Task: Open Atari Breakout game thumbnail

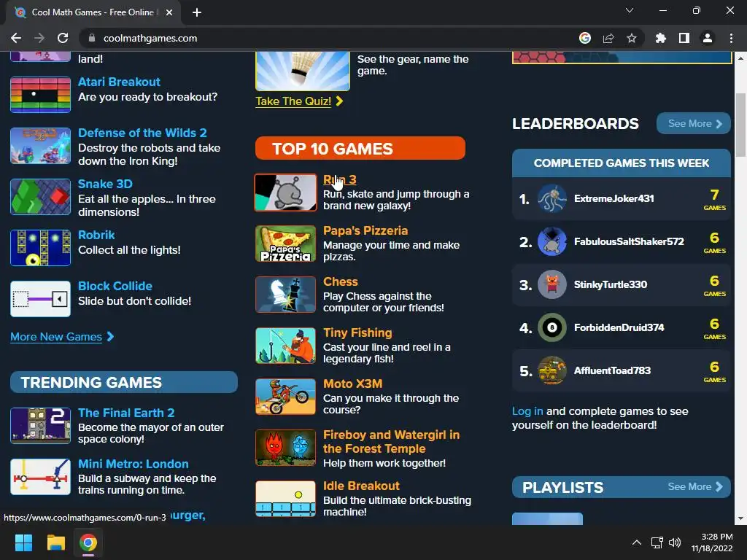Action: coord(41,95)
